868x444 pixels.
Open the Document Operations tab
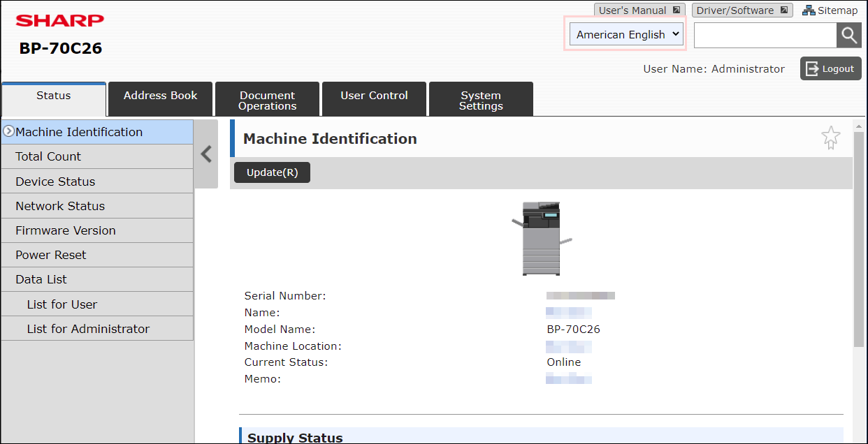coord(267,98)
